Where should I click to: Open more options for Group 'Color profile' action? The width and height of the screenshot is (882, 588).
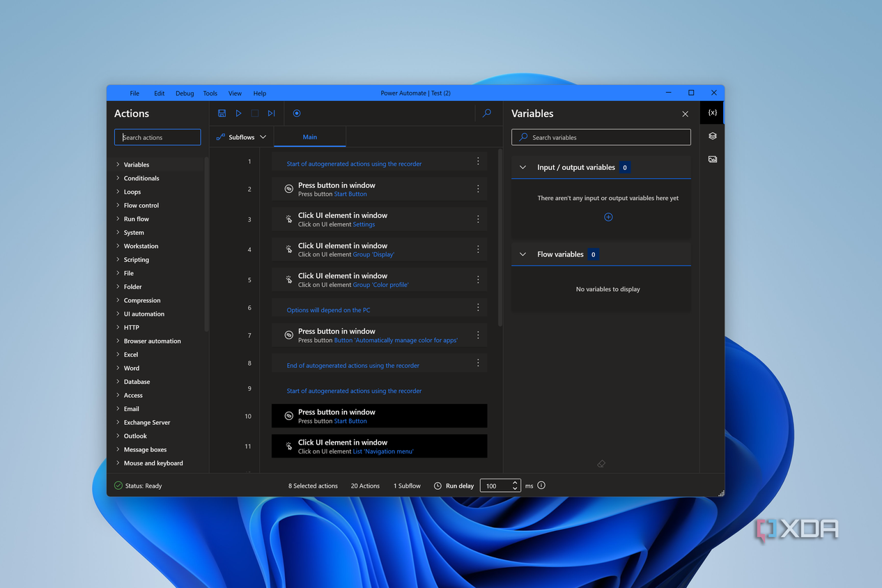click(478, 279)
